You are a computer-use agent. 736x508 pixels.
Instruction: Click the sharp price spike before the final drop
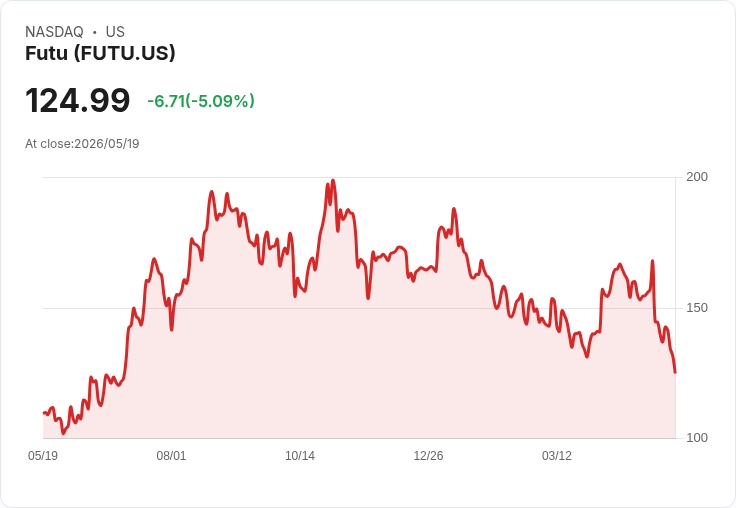coord(652,261)
